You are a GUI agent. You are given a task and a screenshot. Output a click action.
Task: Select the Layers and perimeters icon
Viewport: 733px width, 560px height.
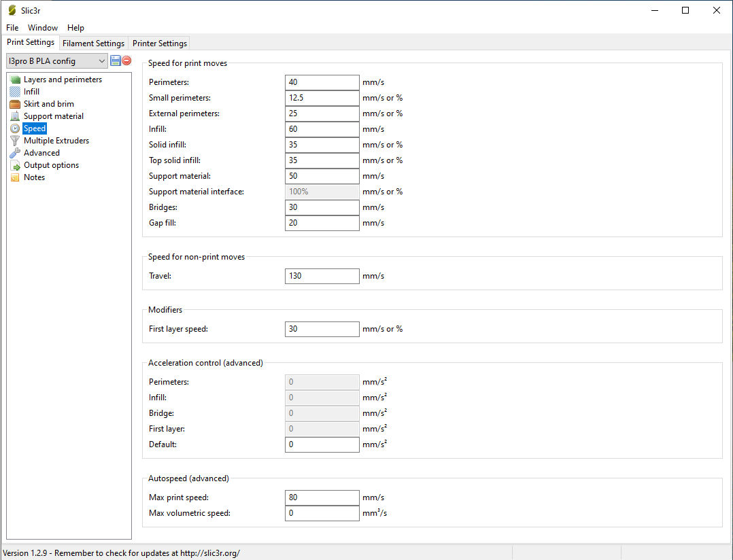pos(15,80)
